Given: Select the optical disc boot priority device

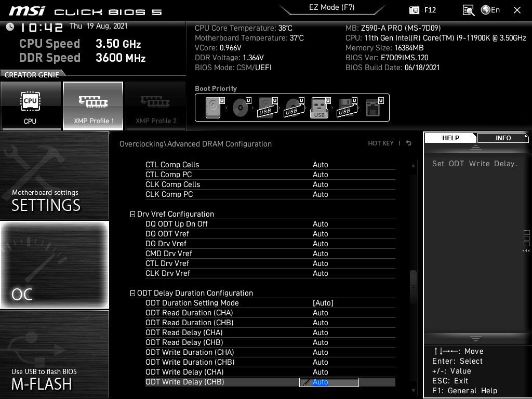Looking at the screenshot, I should pyautogui.click(x=241, y=108).
